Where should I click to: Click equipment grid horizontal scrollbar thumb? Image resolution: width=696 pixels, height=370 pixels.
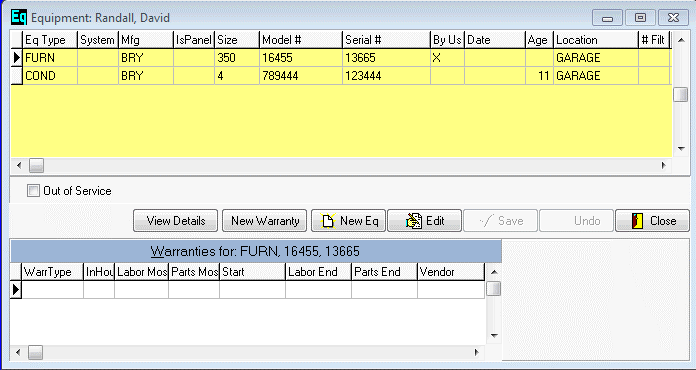tap(36, 165)
